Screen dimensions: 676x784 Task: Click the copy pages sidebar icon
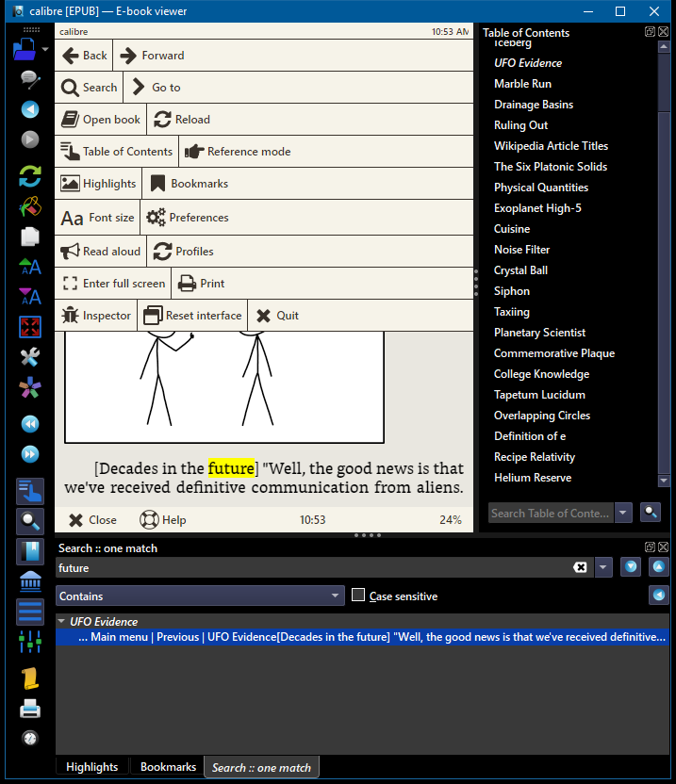[x=30, y=237]
